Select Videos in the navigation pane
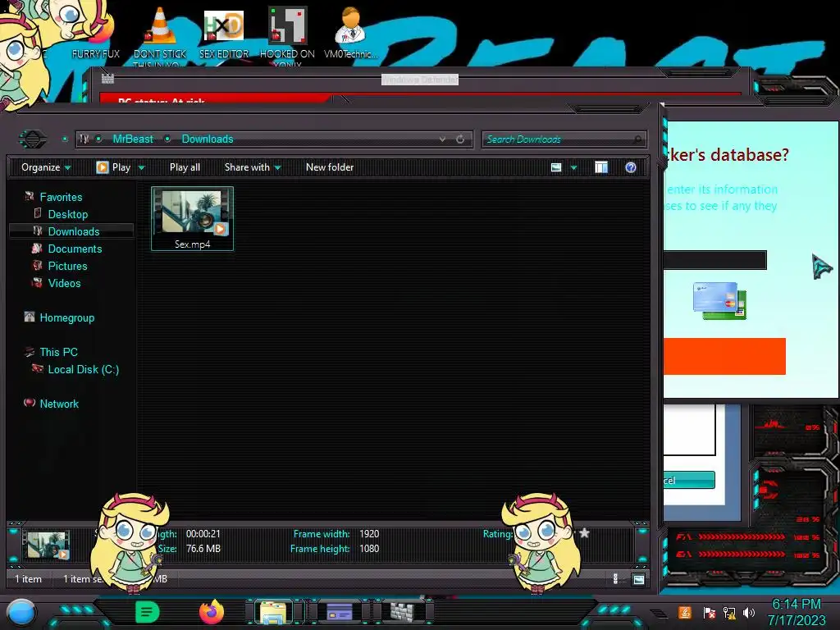Image resolution: width=840 pixels, height=630 pixels. tap(64, 283)
